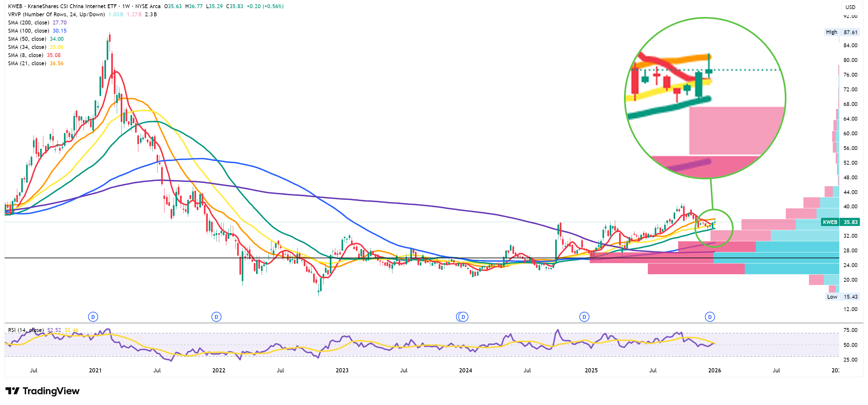
Task: Select the SMA (50, close) indicator label
Action: 27,39
